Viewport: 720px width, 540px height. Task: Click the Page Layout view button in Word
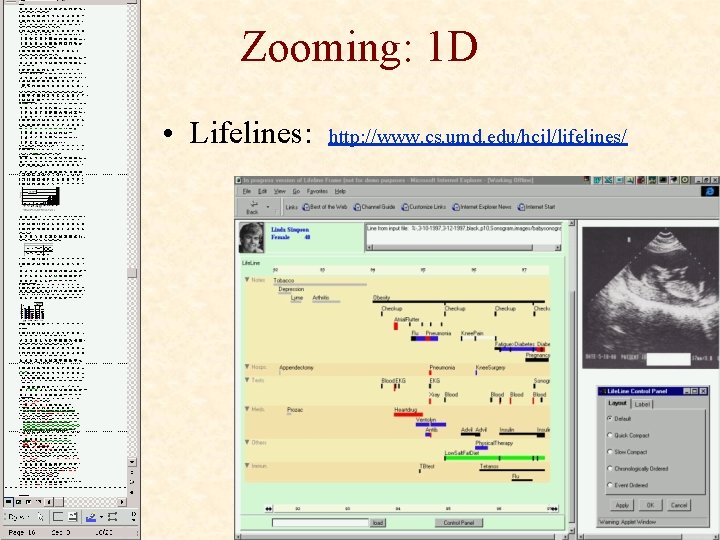pos(28,501)
